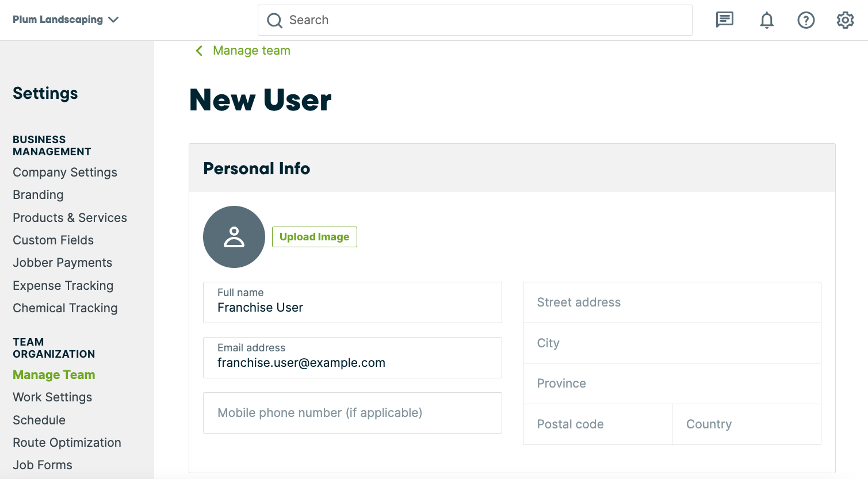Screen dimensions: 868x479
Task: Click the TEAM ORGANIZATION section label
Action: point(54,348)
